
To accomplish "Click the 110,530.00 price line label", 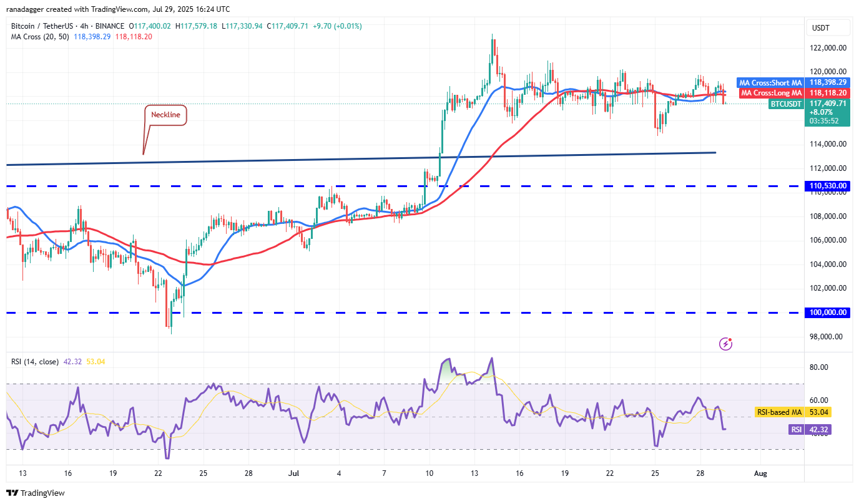I will 828,186.
